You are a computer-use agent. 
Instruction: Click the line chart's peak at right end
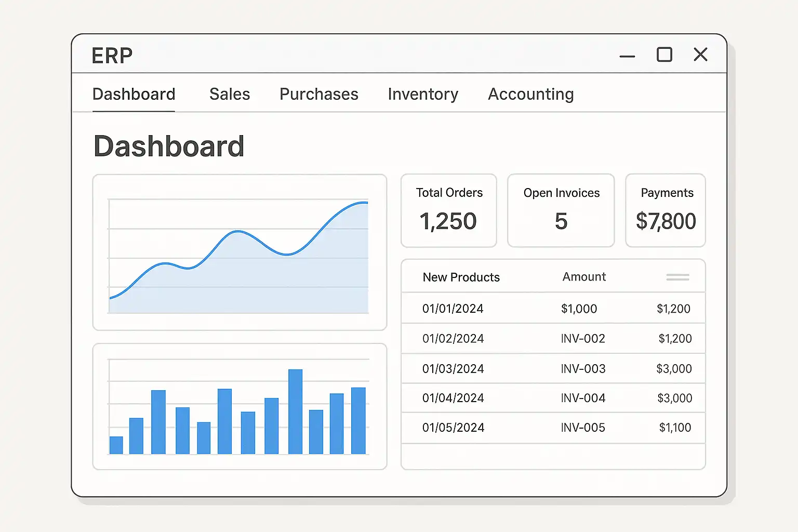(363, 203)
